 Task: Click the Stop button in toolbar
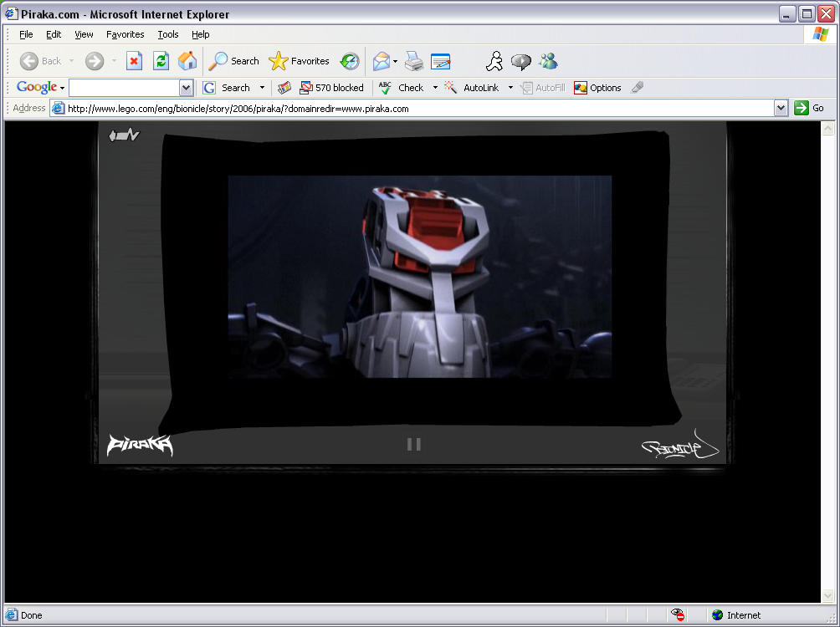click(134, 61)
